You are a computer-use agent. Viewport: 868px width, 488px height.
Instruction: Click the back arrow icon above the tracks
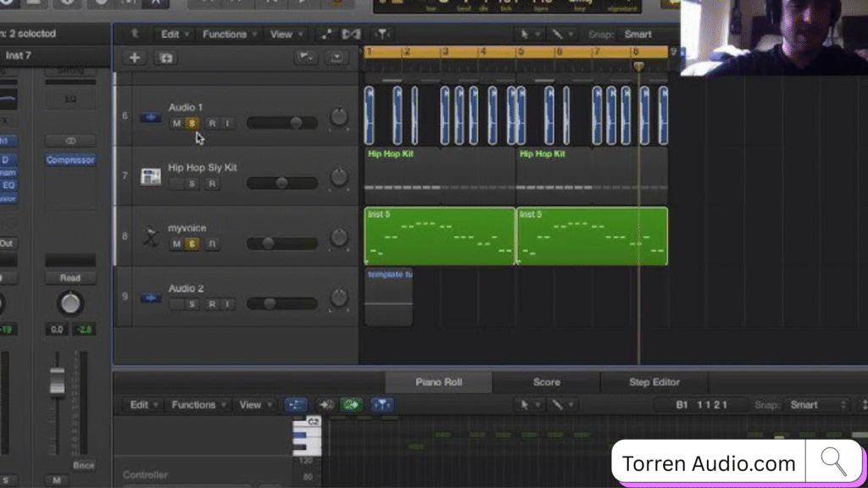pos(132,34)
